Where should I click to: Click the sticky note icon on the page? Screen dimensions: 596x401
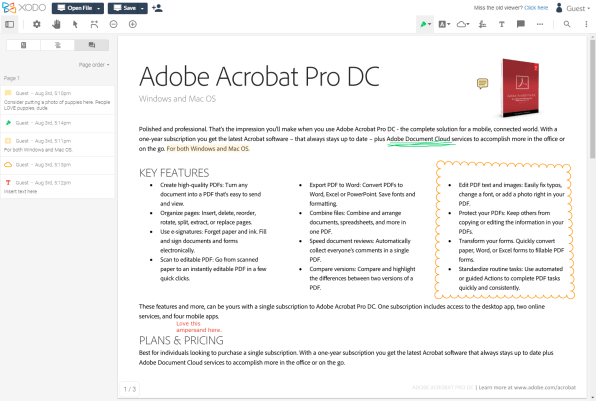(482, 83)
